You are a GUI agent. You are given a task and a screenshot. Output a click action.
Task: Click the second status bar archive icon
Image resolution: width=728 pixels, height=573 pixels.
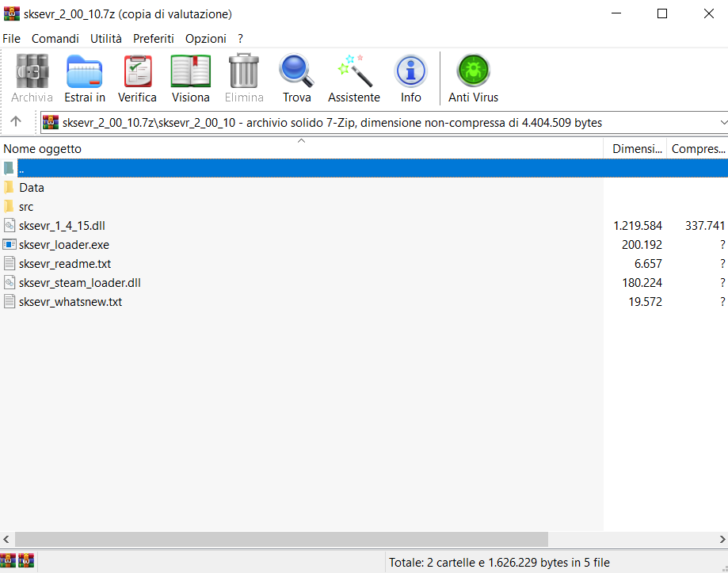pyautogui.click(x=26, y=560)
